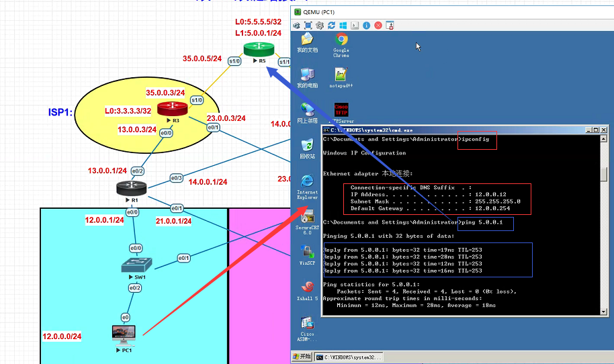Select the PC1 computer node
The width and height of the screenshot is (614, 364).
(124, 335)
